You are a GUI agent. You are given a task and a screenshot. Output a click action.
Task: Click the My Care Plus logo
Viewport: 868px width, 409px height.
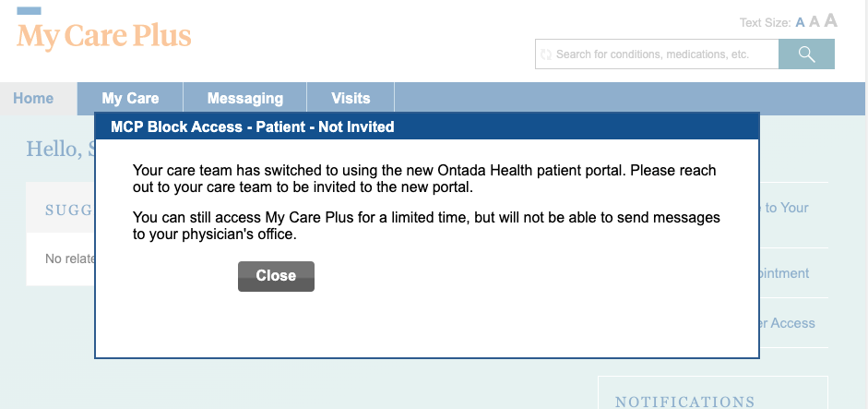pyautogui.click(x=104, y=36)
